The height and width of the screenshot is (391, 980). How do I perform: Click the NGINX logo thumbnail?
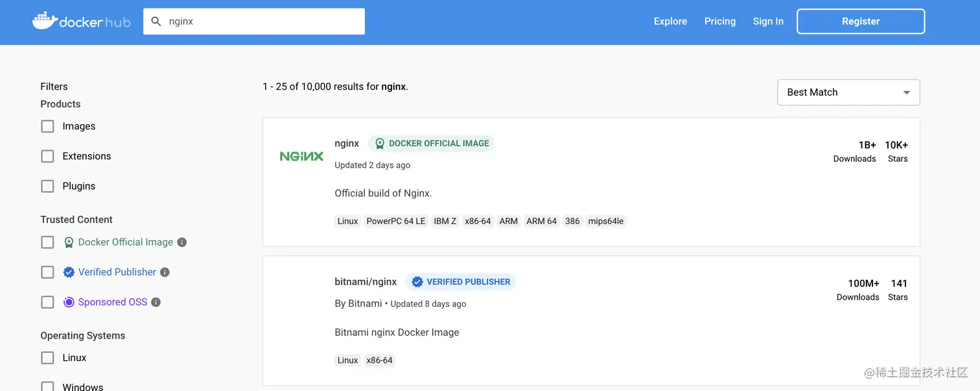pos(301,156)
